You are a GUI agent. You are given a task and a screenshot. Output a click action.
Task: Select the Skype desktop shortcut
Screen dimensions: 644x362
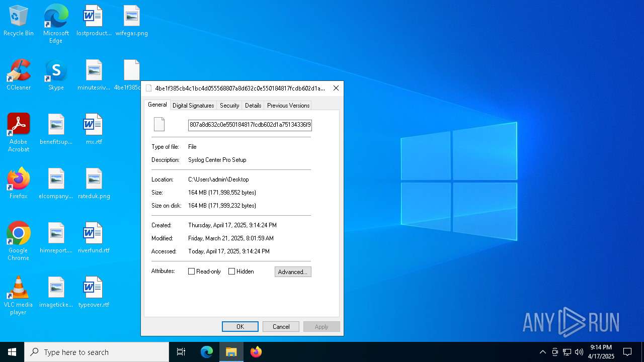coord(56,75)
